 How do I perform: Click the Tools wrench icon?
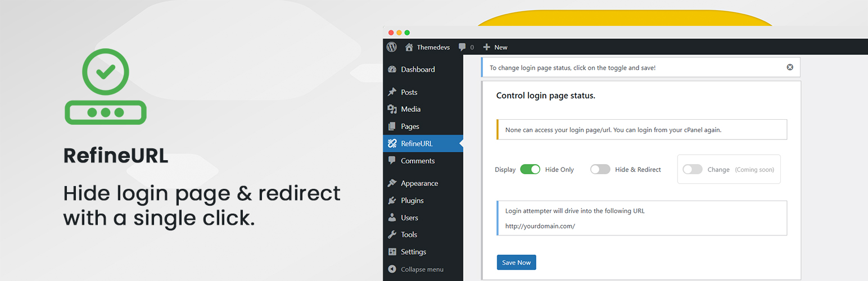click(392, 235)
